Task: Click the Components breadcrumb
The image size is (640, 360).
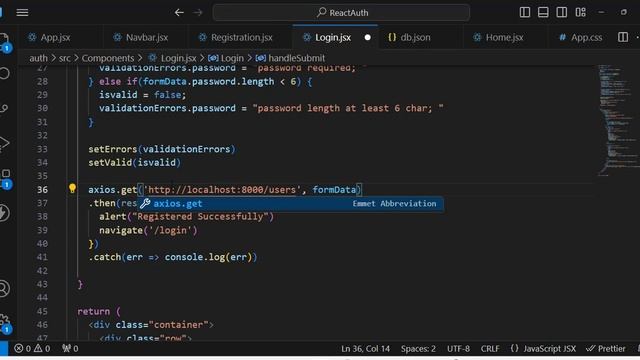Action: click(108, 58)
